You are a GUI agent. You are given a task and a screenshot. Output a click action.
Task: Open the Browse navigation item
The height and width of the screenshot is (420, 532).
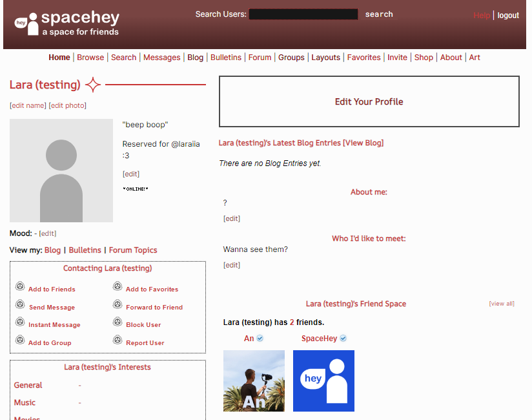[90, 58]
